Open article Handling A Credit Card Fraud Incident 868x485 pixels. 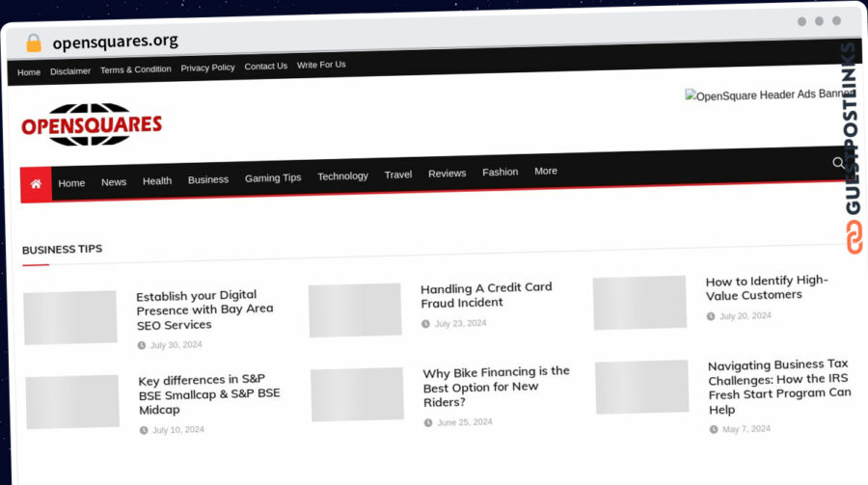tap(486, 295)
